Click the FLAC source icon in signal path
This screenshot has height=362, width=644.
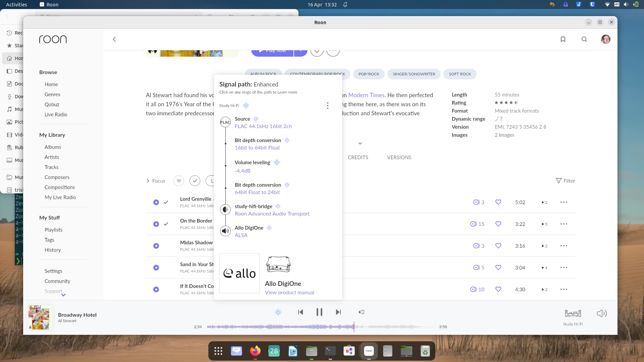[x=225, y=122]
